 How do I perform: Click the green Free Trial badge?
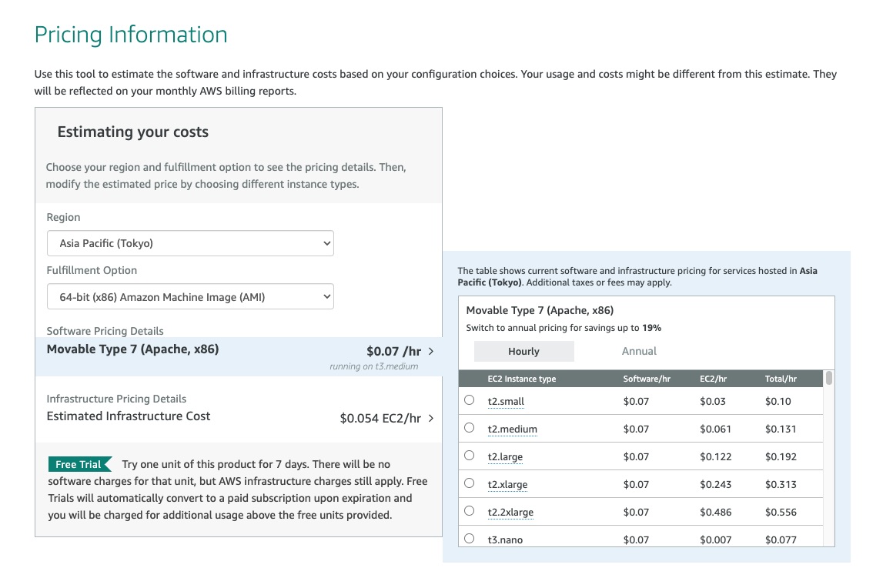[x=79, y=464]
